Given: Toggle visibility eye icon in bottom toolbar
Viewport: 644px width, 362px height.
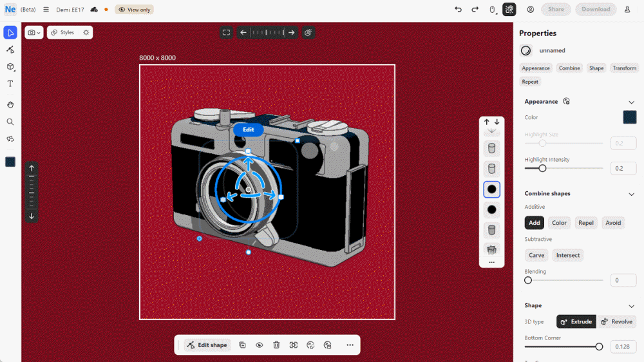Looking at the screenshot, I should click(260, 345).
